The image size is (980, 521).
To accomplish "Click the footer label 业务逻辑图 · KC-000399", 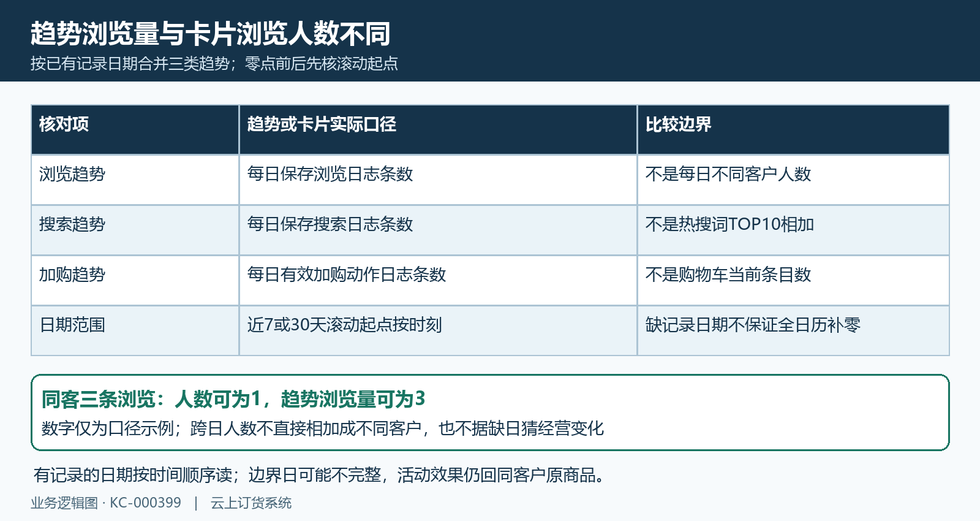I will [x=106, y=503].
